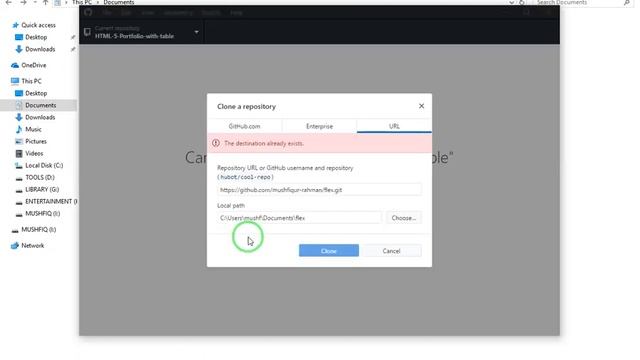This screenshot has width=640, height=360.
Task: Open the Pictures folder
Action: click(36, 142)
